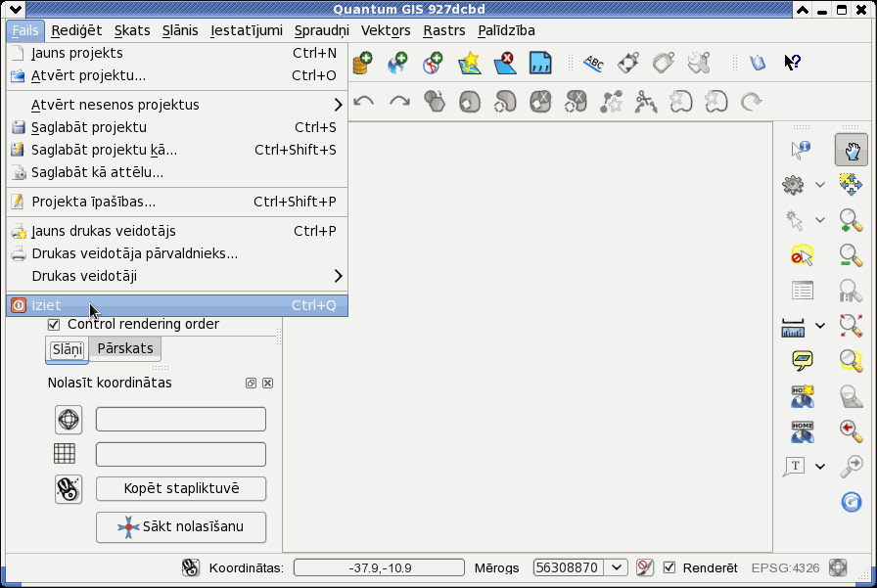Click the toggle extents icon left of Koordinātas
This screenshot has height=588, width=877.
tap(190, 567)
